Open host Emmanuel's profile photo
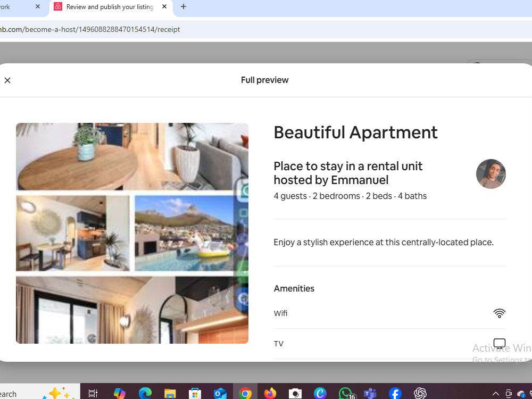532x399 pixels. [x=491, y=174]
